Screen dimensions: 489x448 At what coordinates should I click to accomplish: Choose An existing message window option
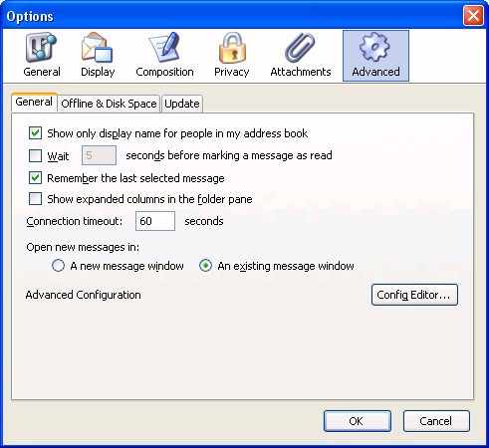(x=205, y=266)
